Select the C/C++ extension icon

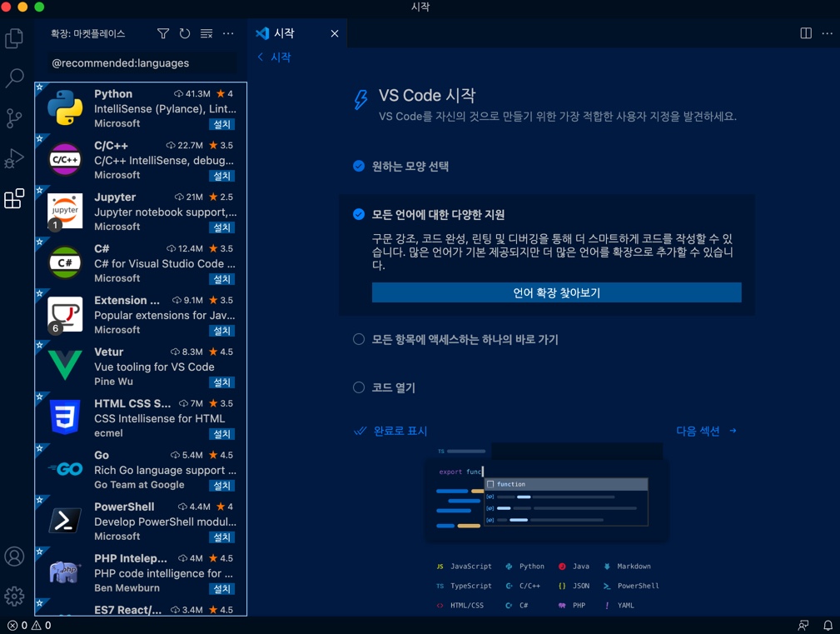tap(65, 159)
